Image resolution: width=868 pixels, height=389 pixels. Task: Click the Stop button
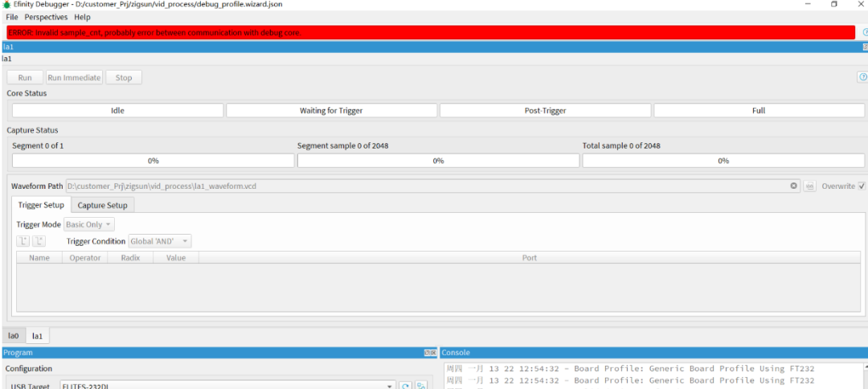point(124,77)
